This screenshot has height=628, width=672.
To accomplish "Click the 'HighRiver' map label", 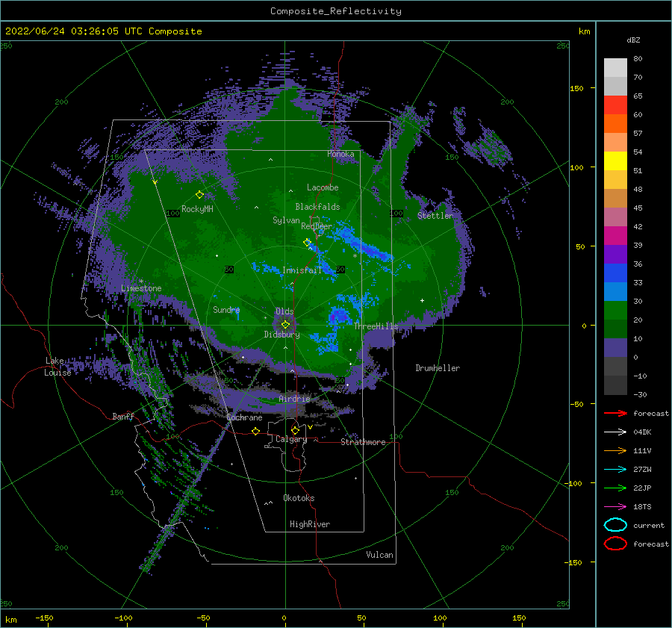I will pos(310,524).
